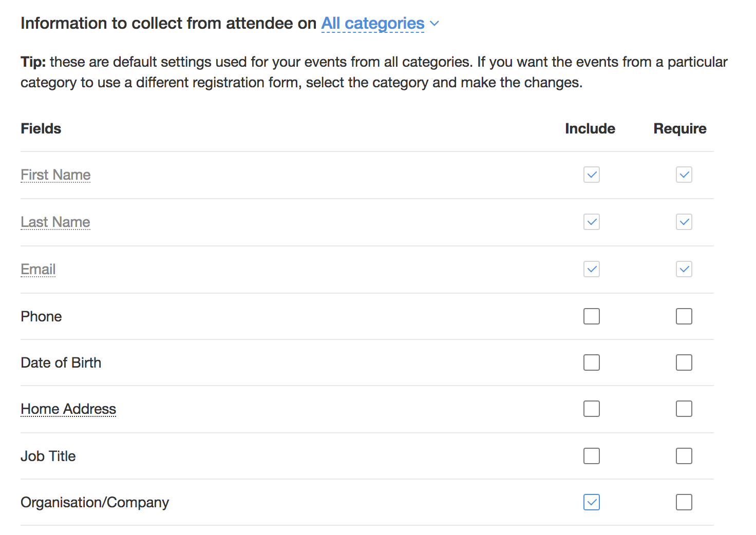The image size is (756, 535).
Task: Uncheck Require for First Name
Action: pyautogui.click(x=684, y=175)
